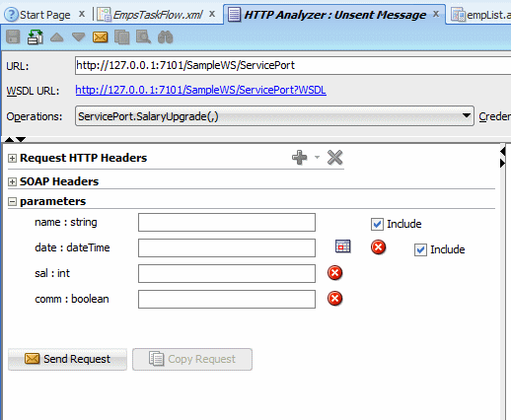Viewport: 511px width, 420px height.
Task: Delete HTTP header with the X icon
Action: tap(335, 158)
